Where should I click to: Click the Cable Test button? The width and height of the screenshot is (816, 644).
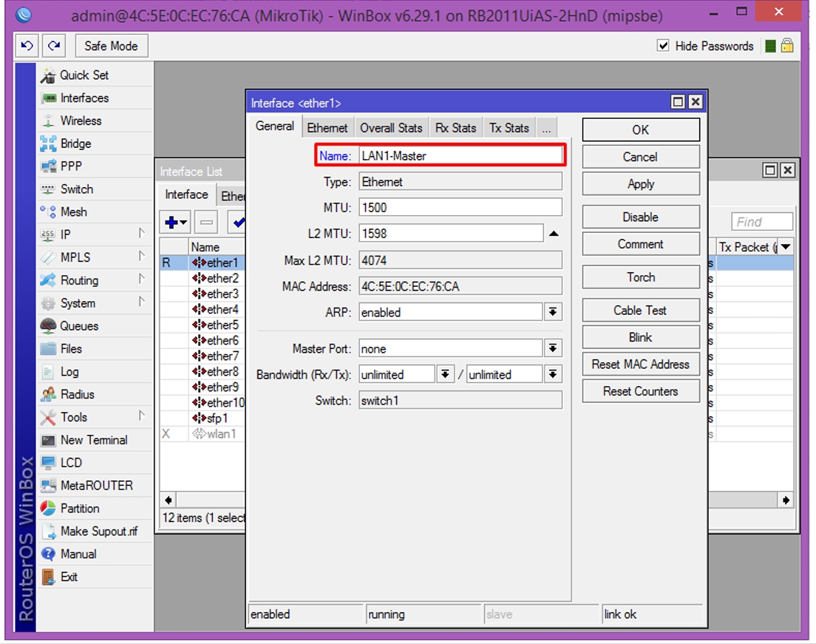[641, 311]
